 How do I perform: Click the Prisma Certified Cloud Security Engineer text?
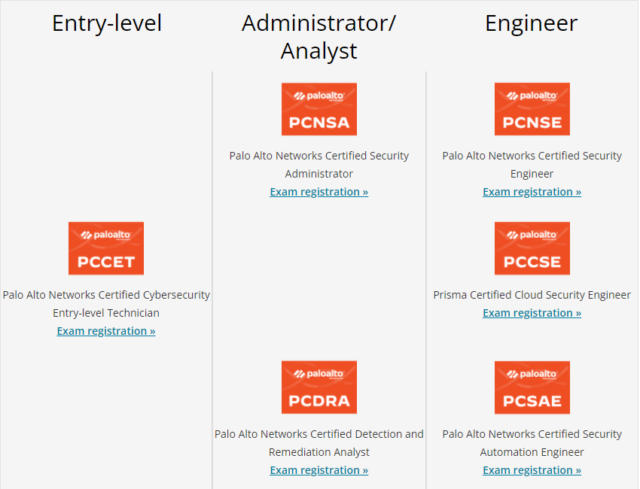[x=532, y=295]
